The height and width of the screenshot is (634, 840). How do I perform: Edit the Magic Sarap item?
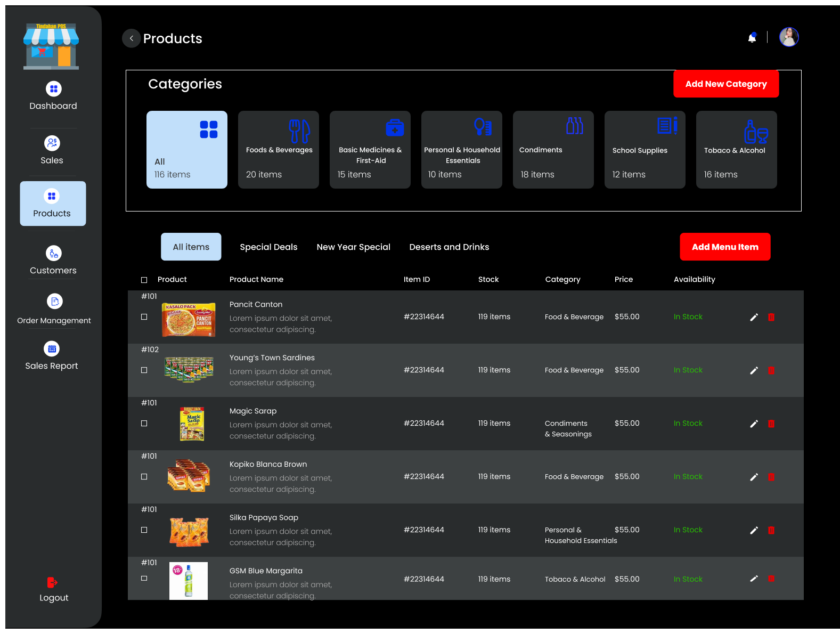(x=754, y=424)
